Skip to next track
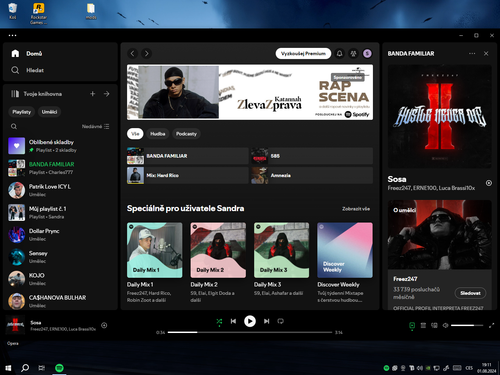The width and height of the screenshot is (500, 375). [x=267, y=321]
